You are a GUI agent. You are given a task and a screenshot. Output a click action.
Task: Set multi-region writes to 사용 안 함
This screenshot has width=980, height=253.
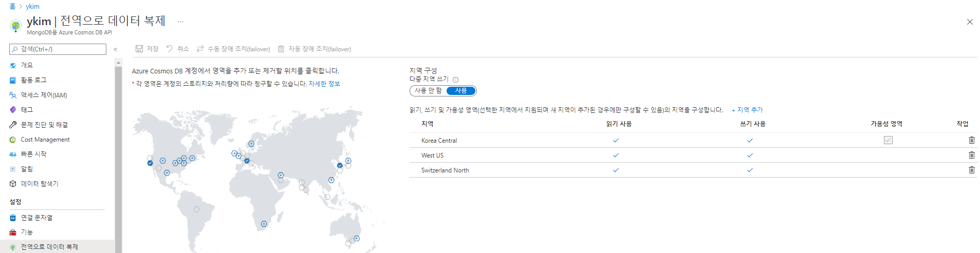[x=428, y=91]
